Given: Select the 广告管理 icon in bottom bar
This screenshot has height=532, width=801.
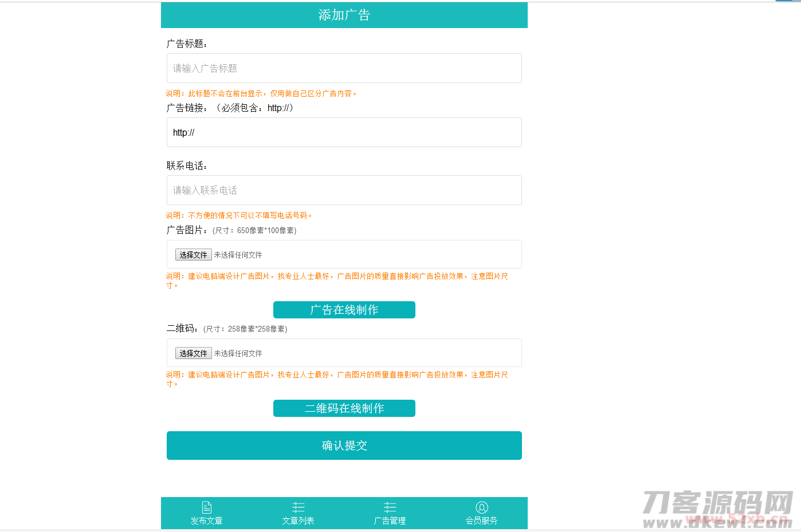Looking at the screenshot, I should tap(390, 507).
